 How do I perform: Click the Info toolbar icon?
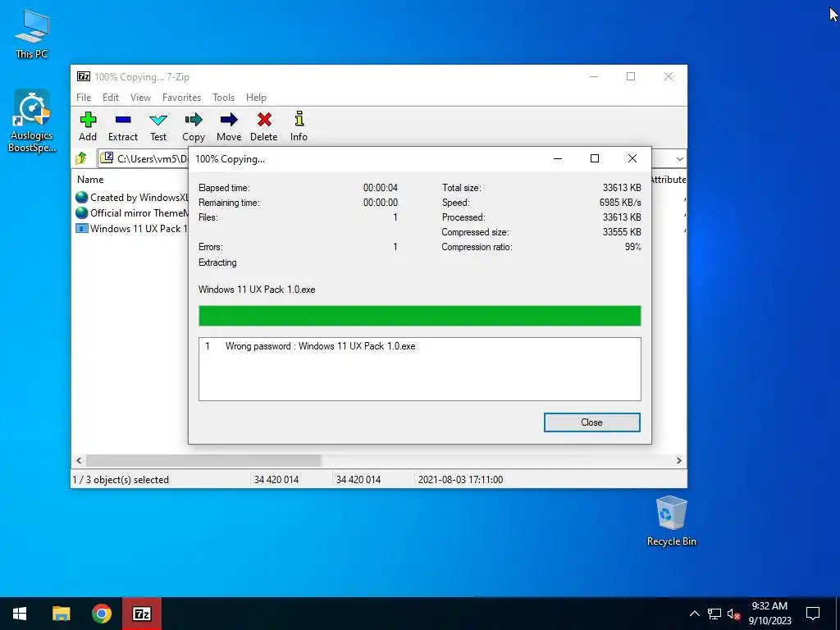(299, 126)
